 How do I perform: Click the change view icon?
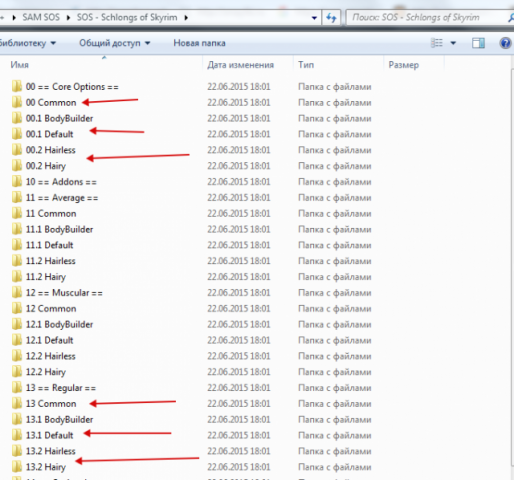[437, 43]
